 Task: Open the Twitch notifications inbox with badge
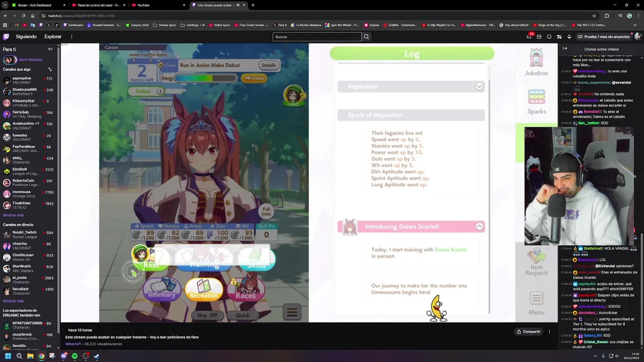point(529,37)
